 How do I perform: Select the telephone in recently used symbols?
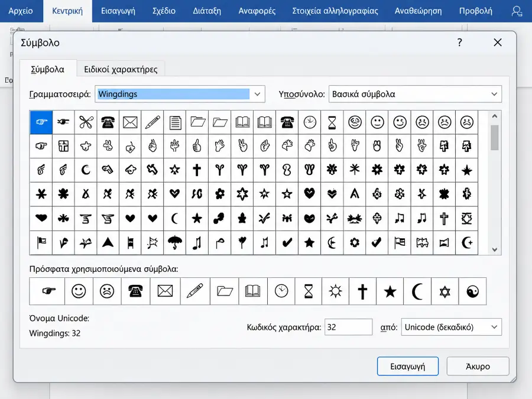pos(135,291)
